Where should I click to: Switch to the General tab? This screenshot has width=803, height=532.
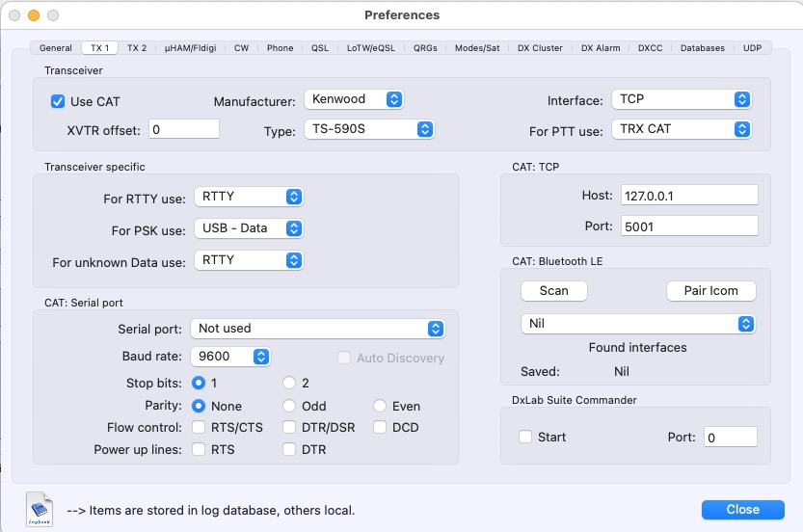(x=55, y=47)
